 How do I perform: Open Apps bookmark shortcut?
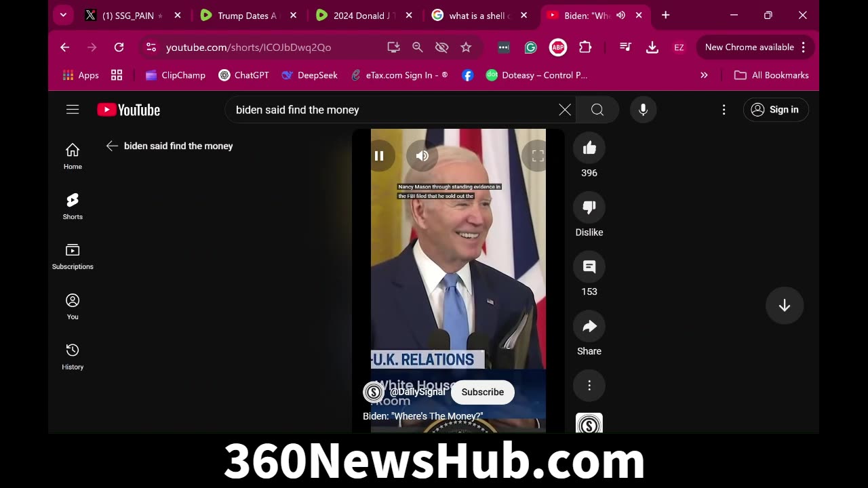click(x=81, y=75)
